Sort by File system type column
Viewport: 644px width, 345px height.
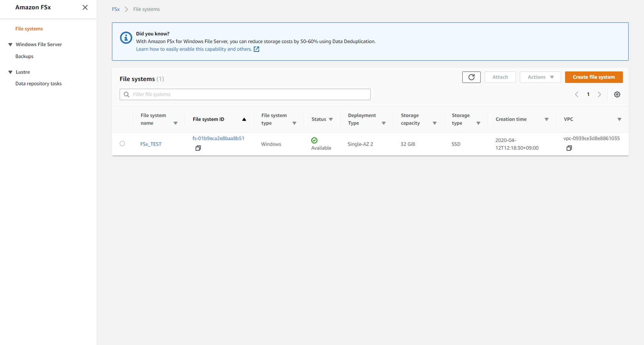tap(294, 123)
